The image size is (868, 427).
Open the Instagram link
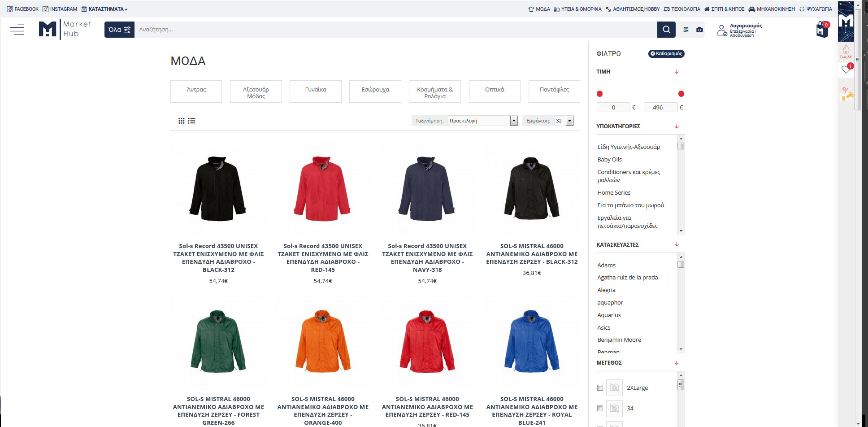[x=60, y=9]
